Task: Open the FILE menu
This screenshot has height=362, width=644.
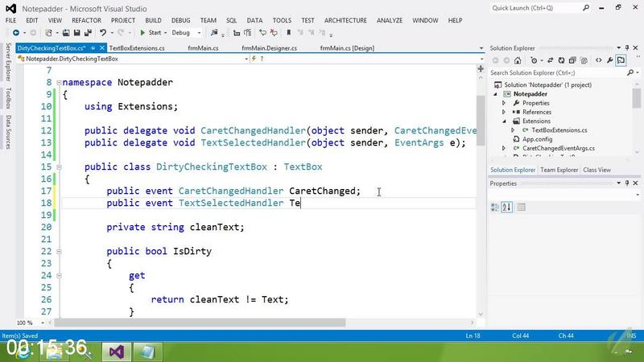Action: (x=10, y=20)
